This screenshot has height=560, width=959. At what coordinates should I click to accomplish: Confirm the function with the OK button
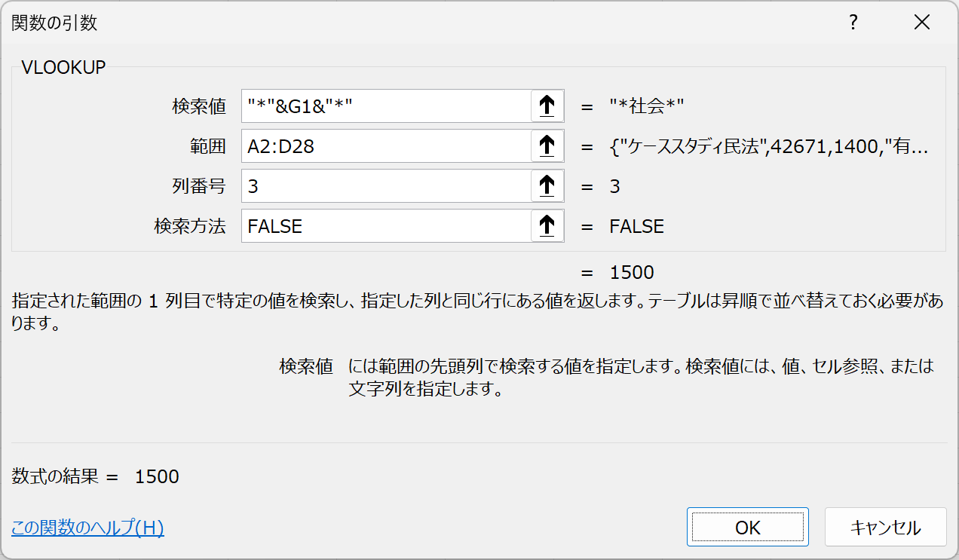tap(747, 527)
